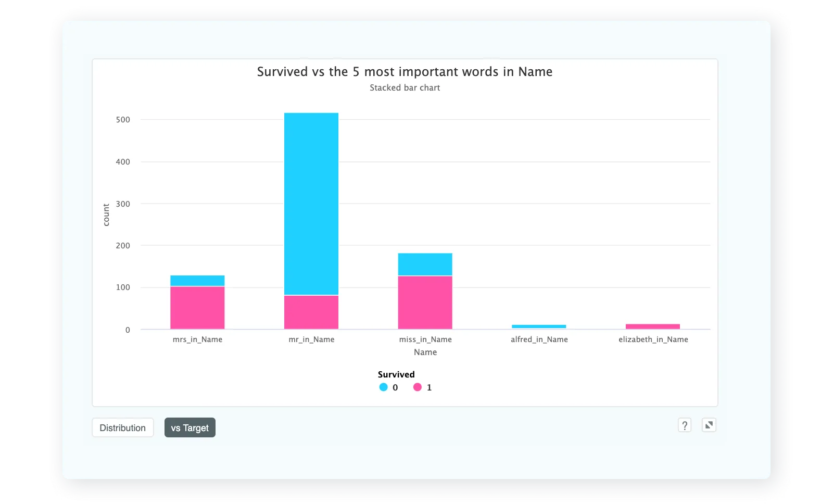833x504 pixels.
Task: Click the vs Target button
Action: (190, 427)
